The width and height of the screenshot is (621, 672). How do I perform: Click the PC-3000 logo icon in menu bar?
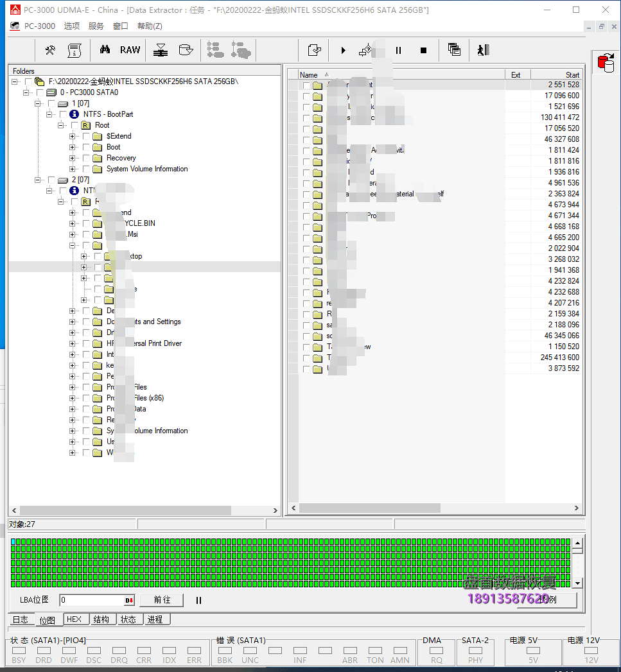pyautogui.click(x=15, y=26)
